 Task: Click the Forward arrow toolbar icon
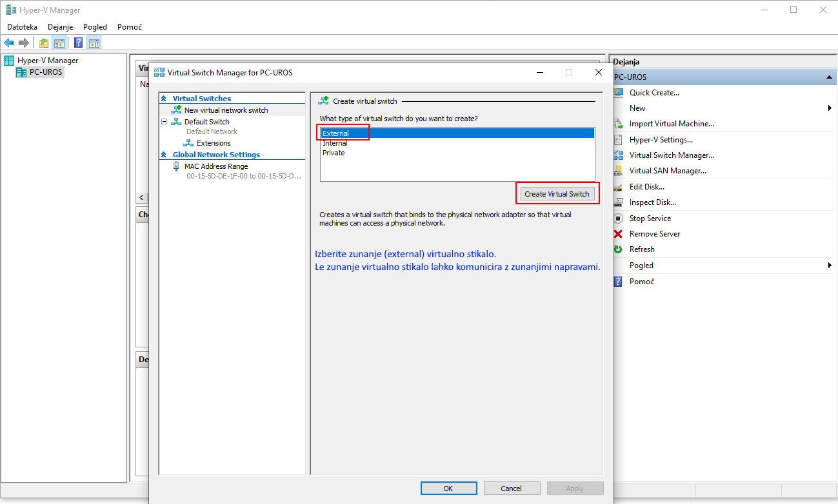pyautogui.click(x=24, y=43)
